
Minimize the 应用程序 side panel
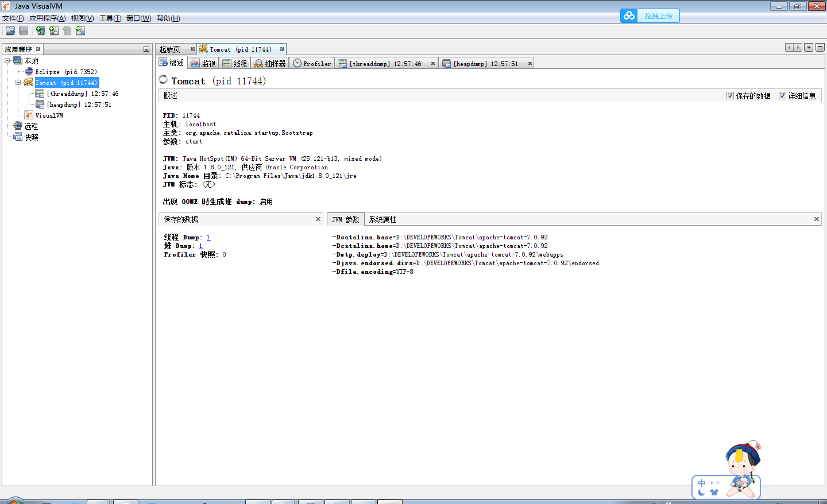tap(146, 49)
